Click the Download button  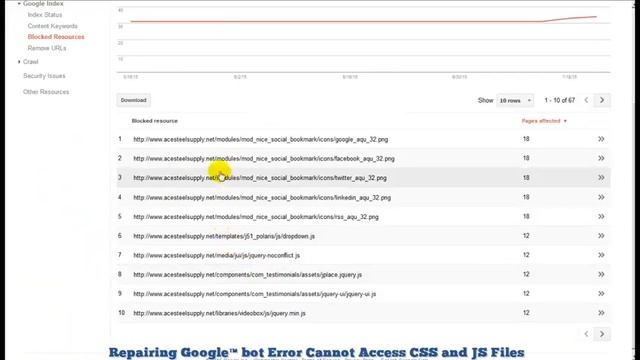(x=133, y=100)
